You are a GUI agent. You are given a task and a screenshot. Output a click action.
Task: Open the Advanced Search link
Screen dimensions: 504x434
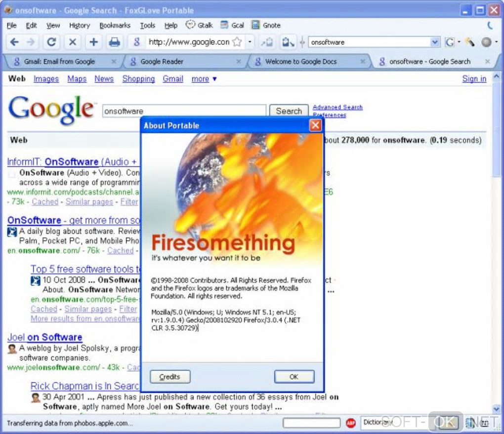coord(337,107)
